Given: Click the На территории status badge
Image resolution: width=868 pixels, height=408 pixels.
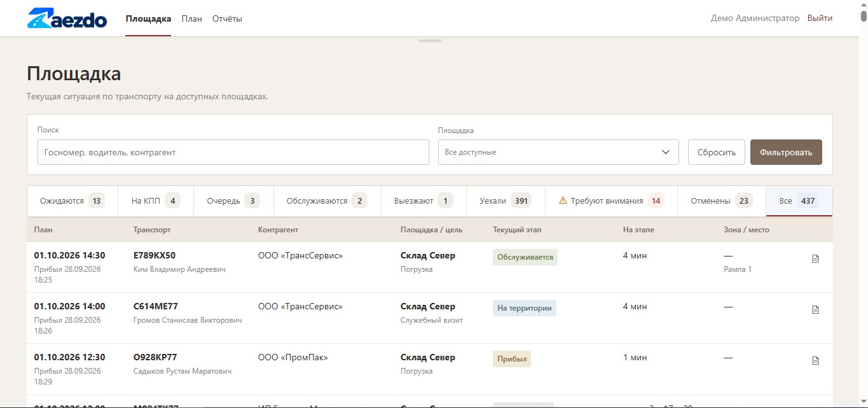Looking at the screenshot, I should 525,308.
